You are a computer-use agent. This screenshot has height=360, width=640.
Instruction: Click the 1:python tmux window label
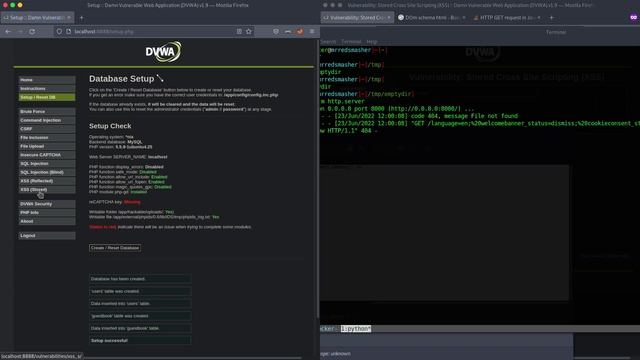pos(356,329)
